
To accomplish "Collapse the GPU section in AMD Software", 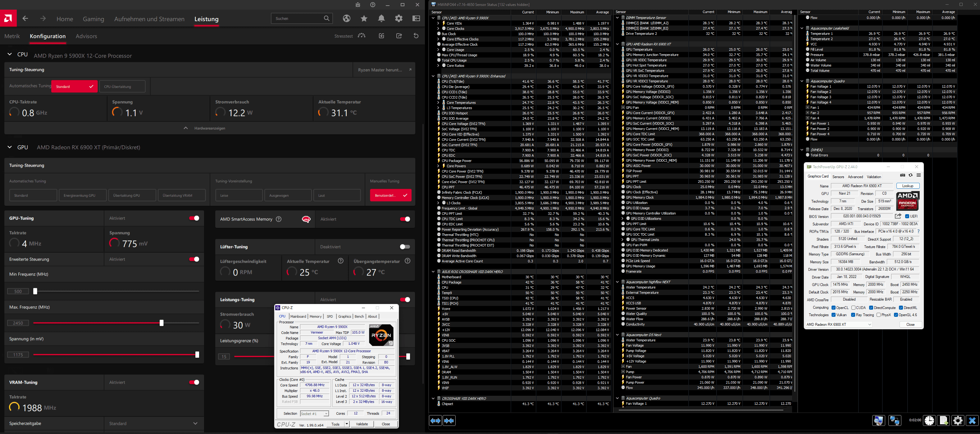I will pos(10,147).
